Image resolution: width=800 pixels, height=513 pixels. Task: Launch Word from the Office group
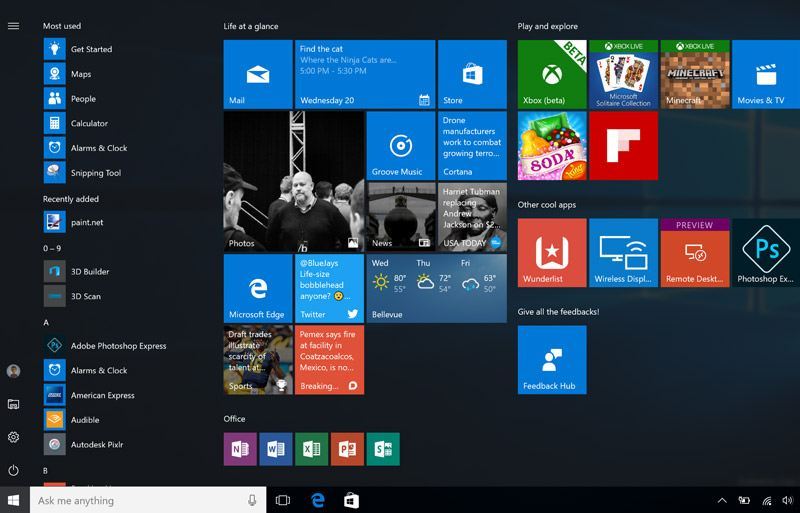[275, 450]
